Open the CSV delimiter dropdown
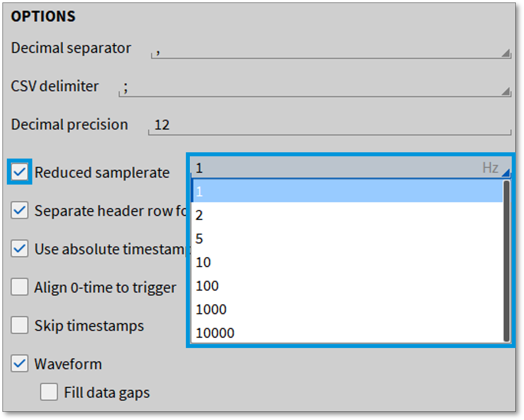The height and width of the screenshot is (420, 524). 506,91
